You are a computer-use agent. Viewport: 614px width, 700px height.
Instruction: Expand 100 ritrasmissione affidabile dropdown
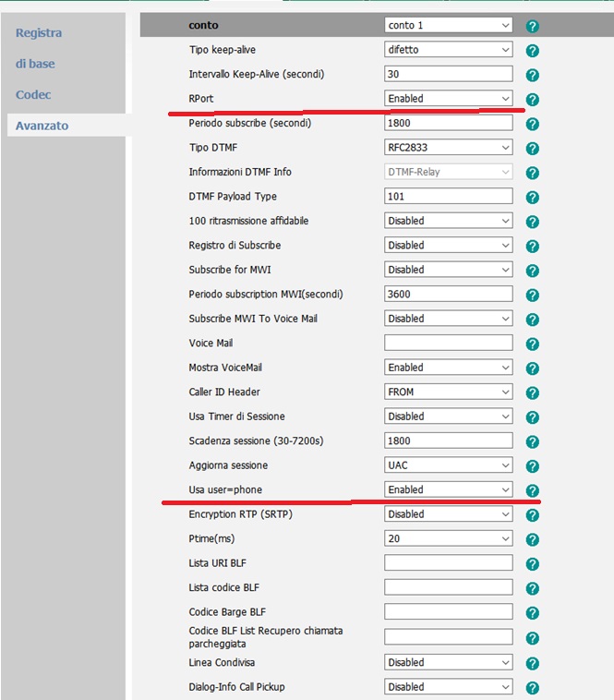[x=449, y=221]
